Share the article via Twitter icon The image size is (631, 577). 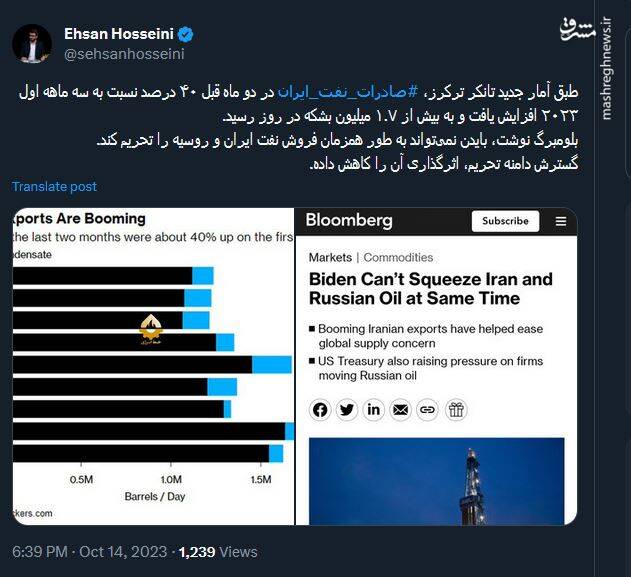coord(347,409)
